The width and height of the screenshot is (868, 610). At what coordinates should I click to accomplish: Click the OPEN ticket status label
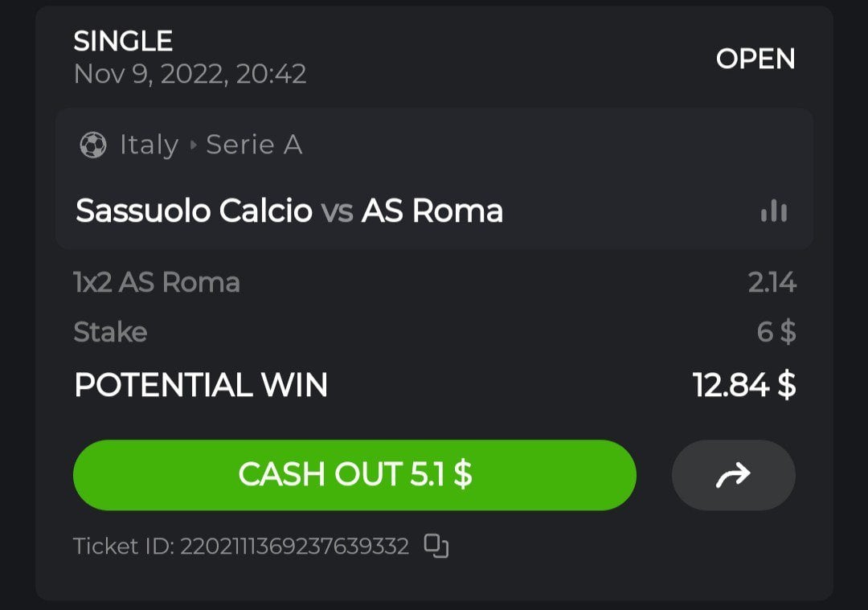point(755,59)
